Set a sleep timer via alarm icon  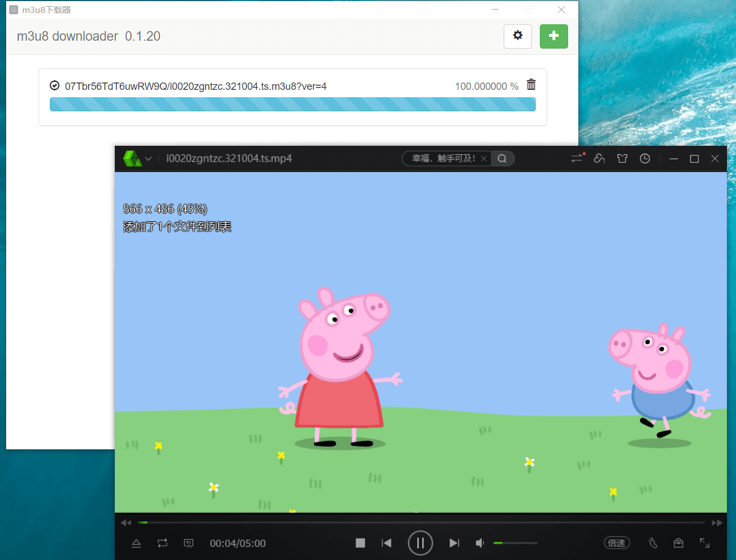(x=652, y=543)
